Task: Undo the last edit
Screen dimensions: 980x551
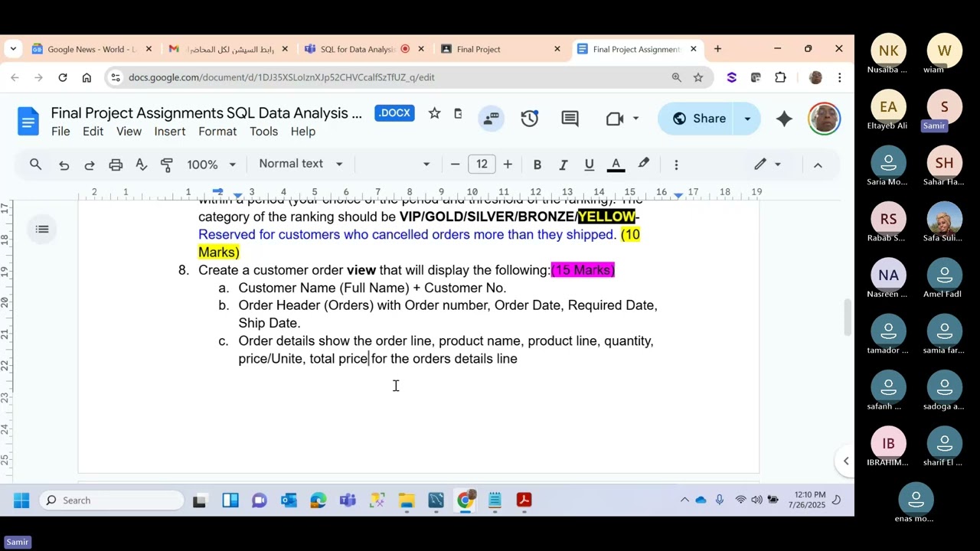Action: coord(64,165)
